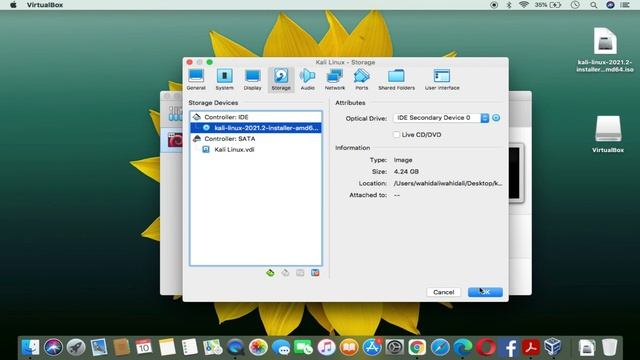Open Reminders from the dock
Screen dimensions: 640x360
point(190,347)
